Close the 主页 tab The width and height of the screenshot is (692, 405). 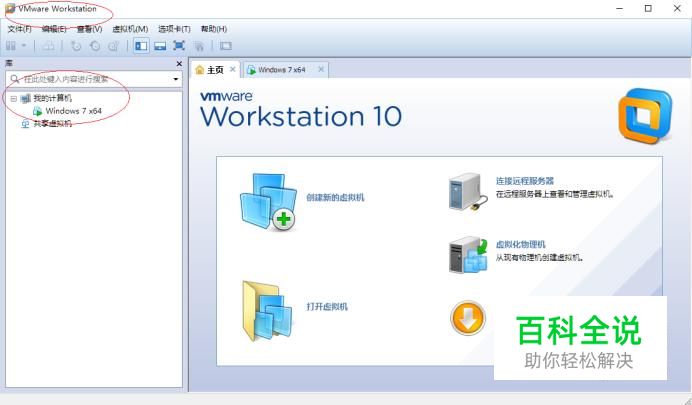pyautogui.click(x=233, y=69)
